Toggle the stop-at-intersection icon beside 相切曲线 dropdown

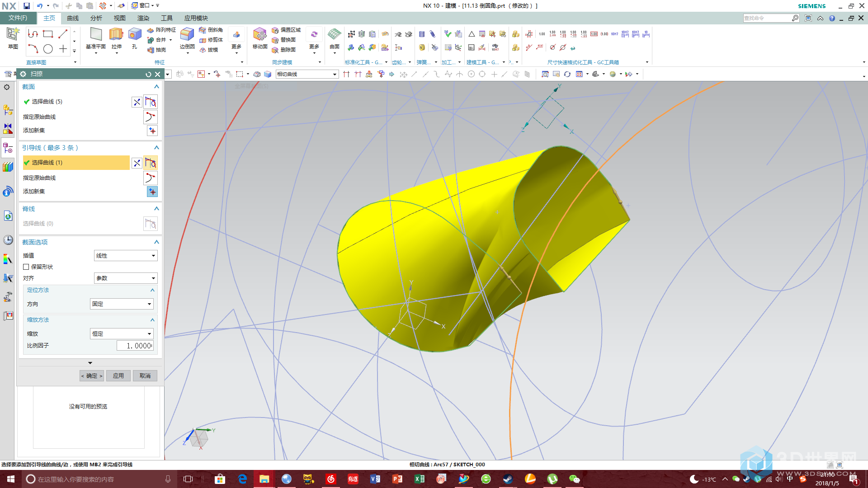pyautogui.click(x=346, y=74)
